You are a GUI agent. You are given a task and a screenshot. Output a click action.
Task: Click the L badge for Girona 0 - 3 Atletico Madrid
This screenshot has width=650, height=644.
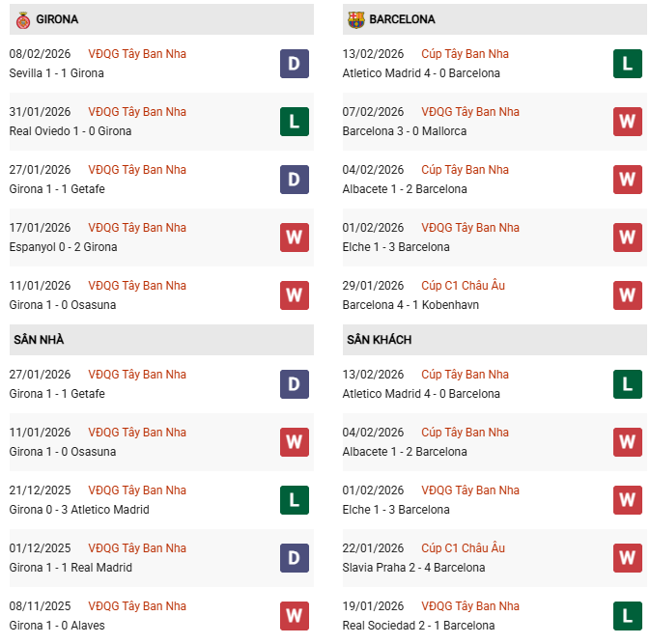295,500
